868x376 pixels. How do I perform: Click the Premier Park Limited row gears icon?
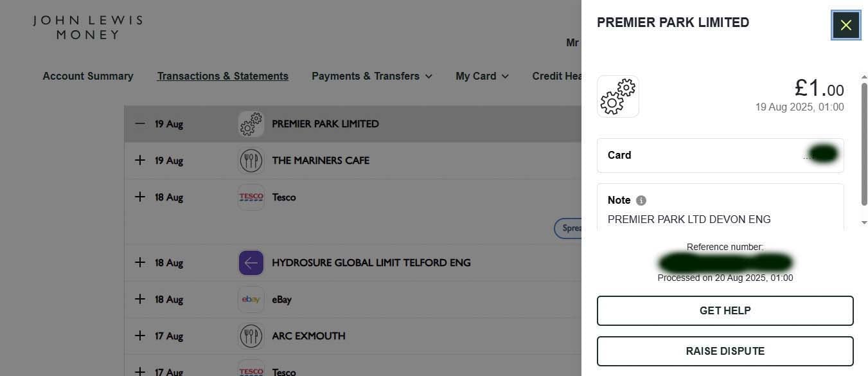coord(251,123)
